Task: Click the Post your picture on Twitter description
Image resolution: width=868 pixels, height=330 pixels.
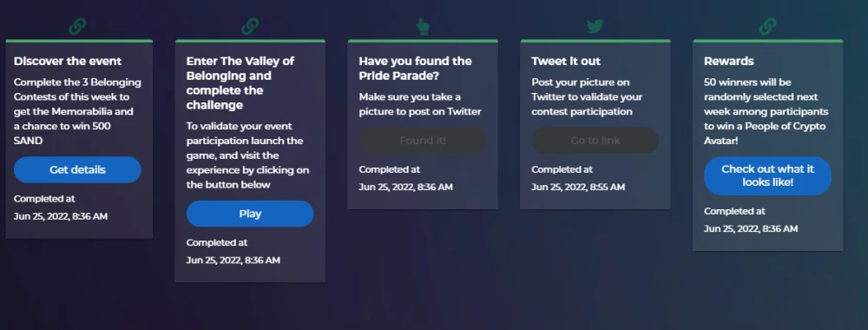Action: click(x=587, y=97)
